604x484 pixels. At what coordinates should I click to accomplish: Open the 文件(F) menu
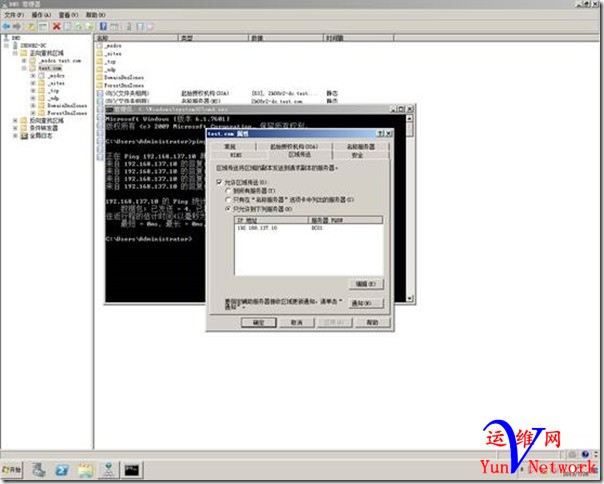click(14, 15)
